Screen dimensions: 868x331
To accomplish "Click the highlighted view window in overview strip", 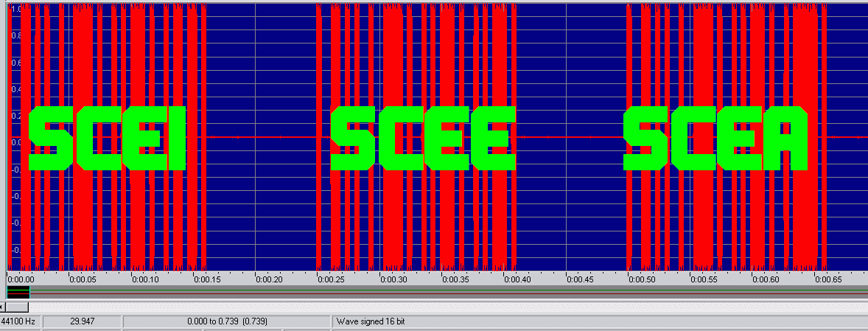I will point(18,292).
